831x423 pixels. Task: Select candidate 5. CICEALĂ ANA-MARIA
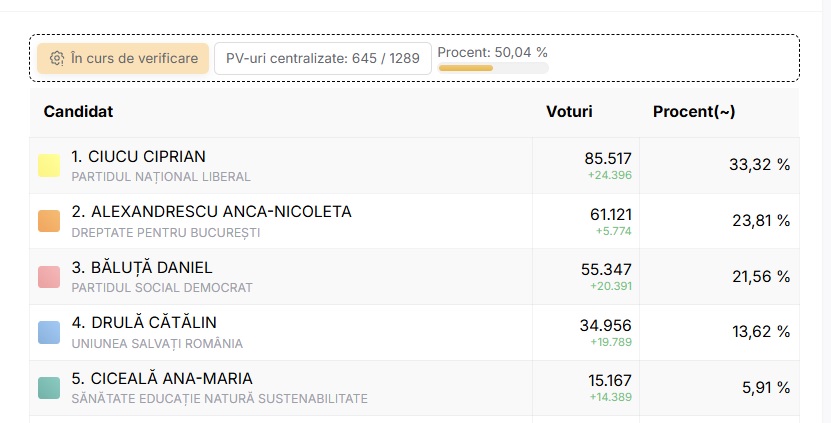162,379
